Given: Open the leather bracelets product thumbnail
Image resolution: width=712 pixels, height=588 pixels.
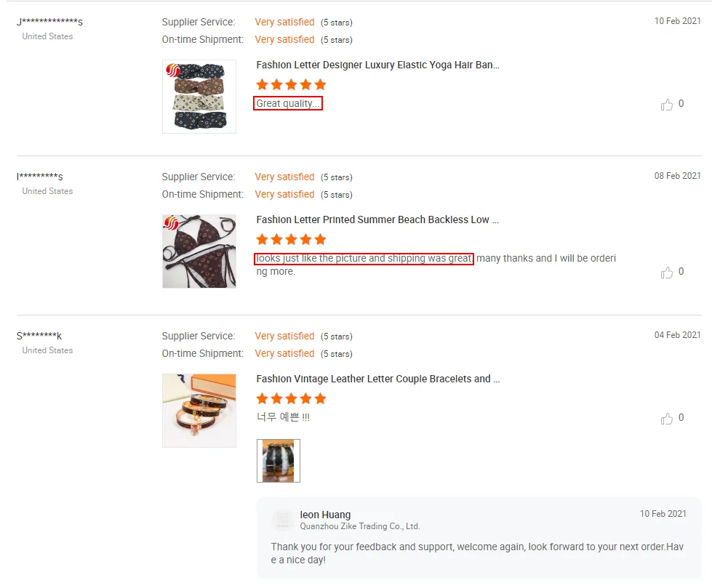Looking at the screenshot, I should click(199, 410).
